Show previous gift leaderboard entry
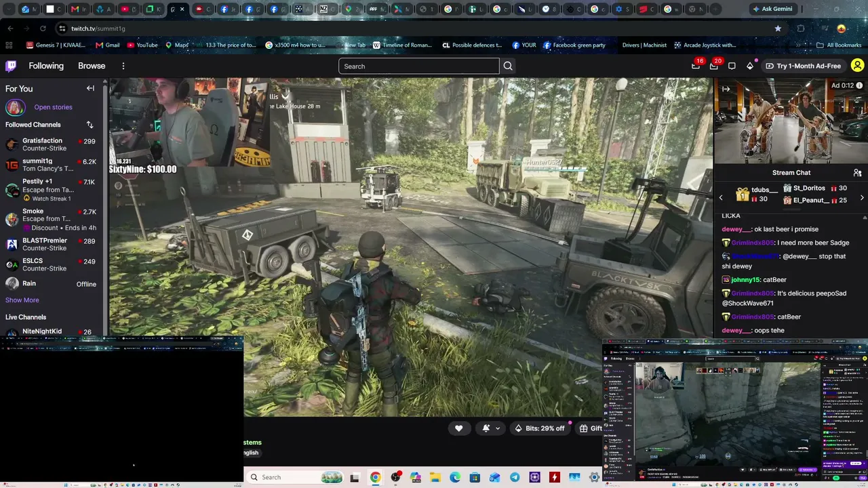Image resolution: width=868 pixels, height=488 pixels. pyautogui.click(x=721, y=197)
